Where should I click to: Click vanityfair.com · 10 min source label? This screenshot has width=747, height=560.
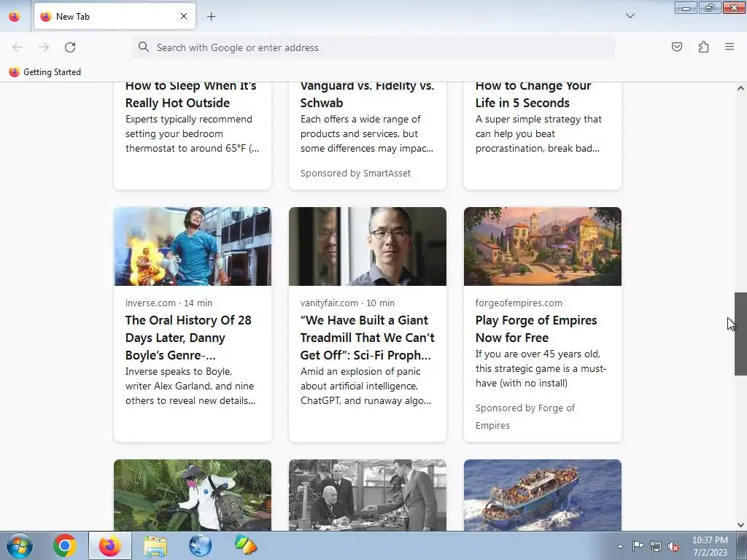coord(347,303)
